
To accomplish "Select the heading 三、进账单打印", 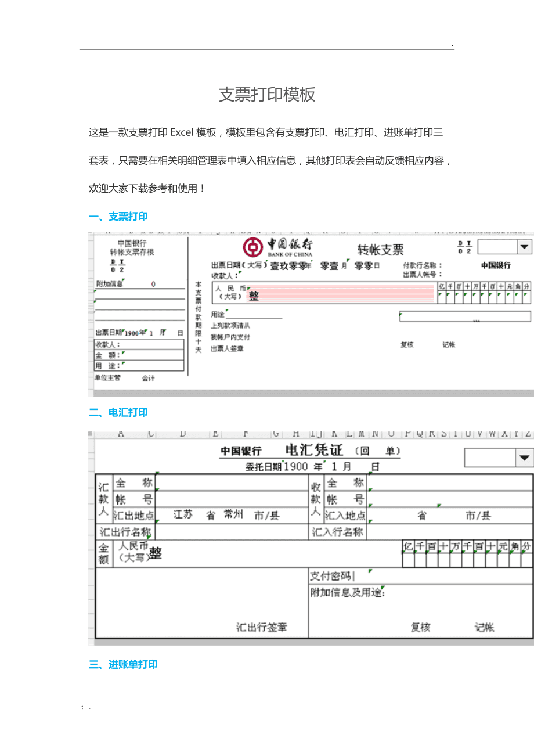I will [123, 664].
